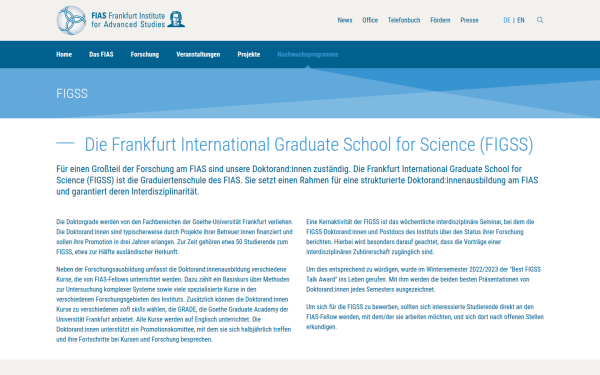The width and height of the screenshot is (600, 375).
Task: Open the Telefonbuch link
Action: coord(404,20)
